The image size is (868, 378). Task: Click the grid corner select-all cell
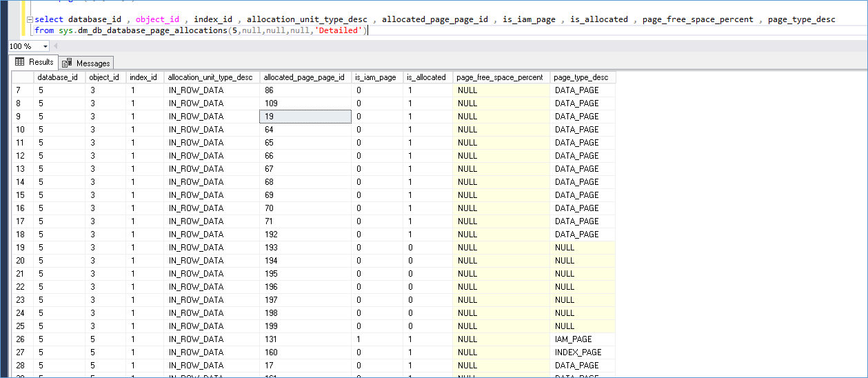pyautogui.click(x=23, y=77)
